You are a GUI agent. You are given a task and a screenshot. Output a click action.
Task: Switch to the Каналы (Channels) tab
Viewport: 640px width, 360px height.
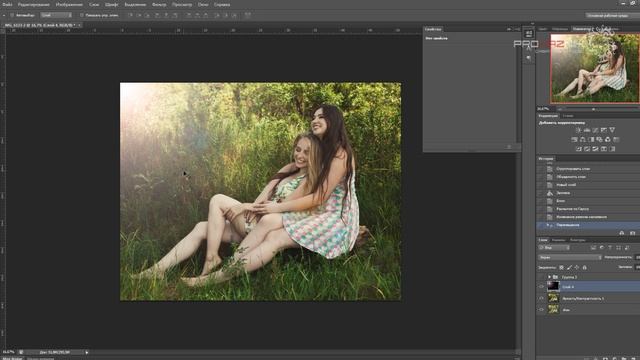tap(558, 240)
